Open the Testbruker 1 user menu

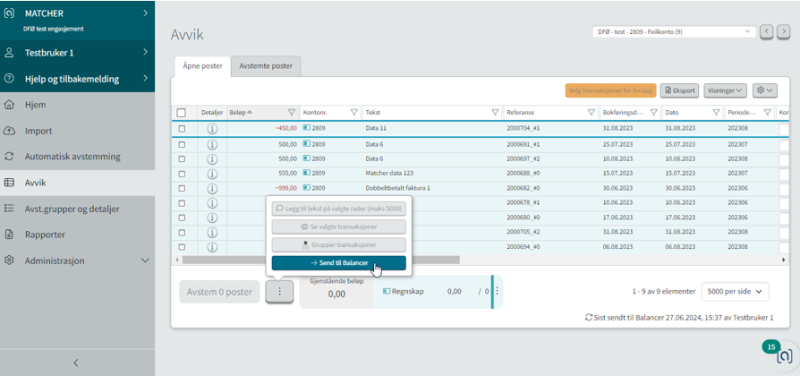point(77,53)
